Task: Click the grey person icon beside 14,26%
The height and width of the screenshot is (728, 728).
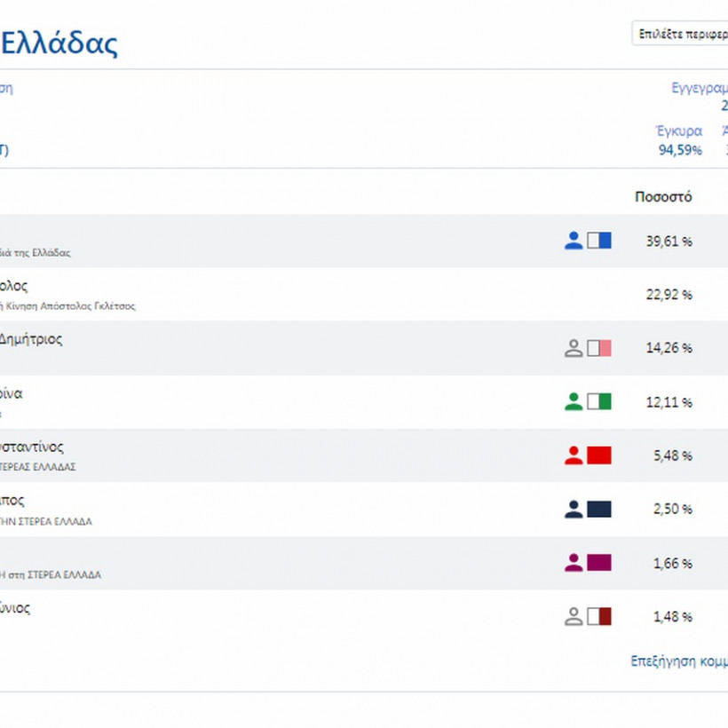Action: coord(574,348)
